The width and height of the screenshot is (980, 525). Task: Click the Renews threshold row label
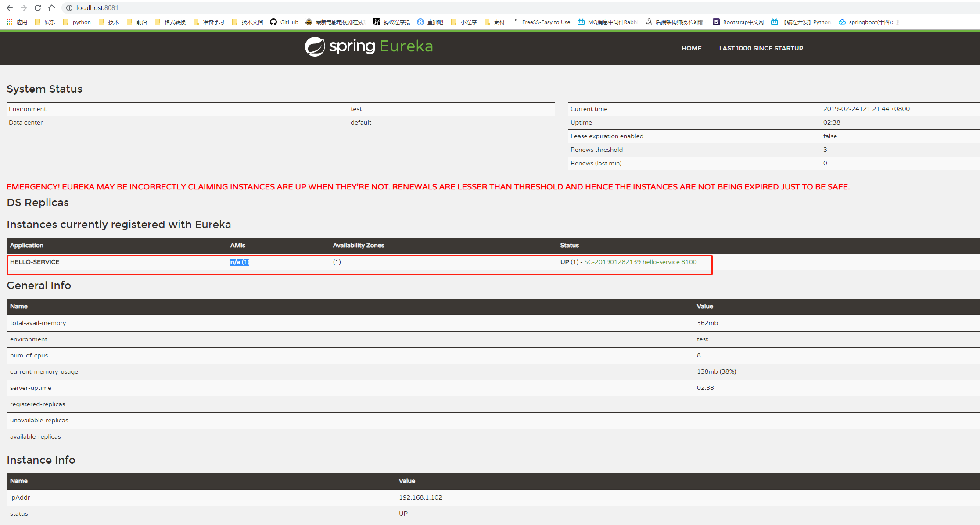596,150
